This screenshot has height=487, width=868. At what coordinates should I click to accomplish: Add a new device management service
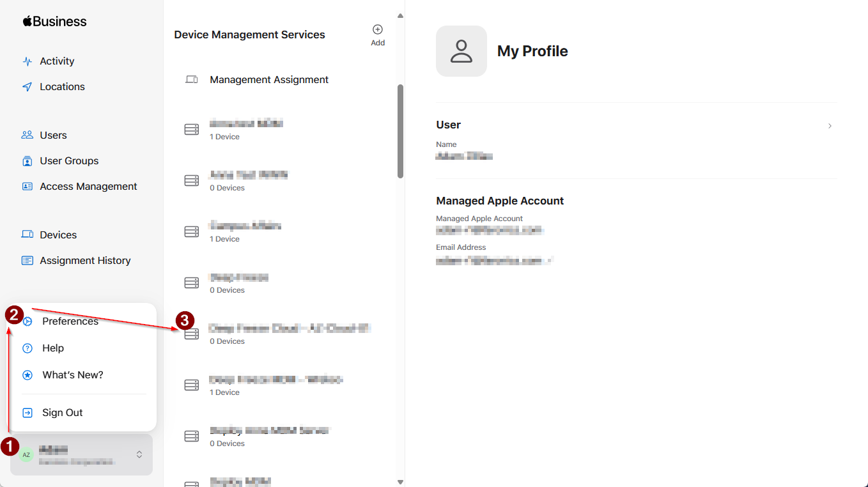coord(378,35)
